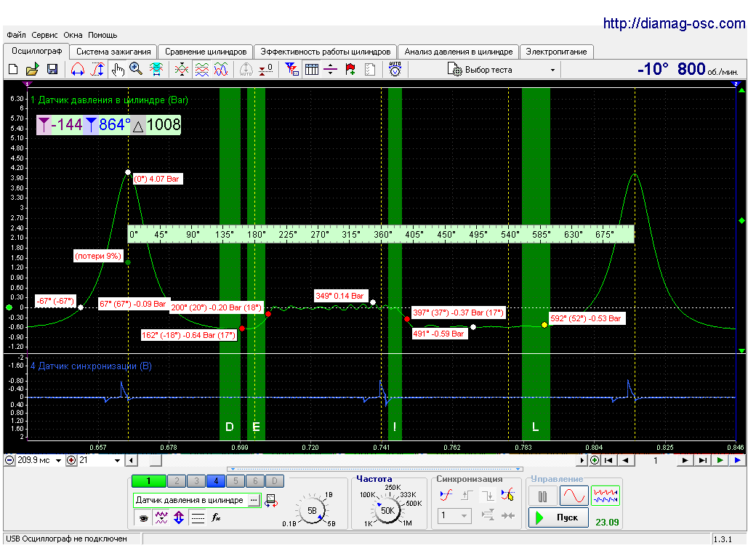Select channel 3 button
This screenshot has width=756, height=548.
tap(196, 480)
